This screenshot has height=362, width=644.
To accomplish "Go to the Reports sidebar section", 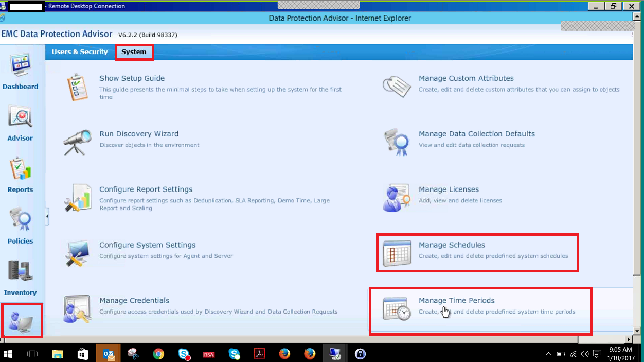I will pyautogui.click(x=20, y=175).
